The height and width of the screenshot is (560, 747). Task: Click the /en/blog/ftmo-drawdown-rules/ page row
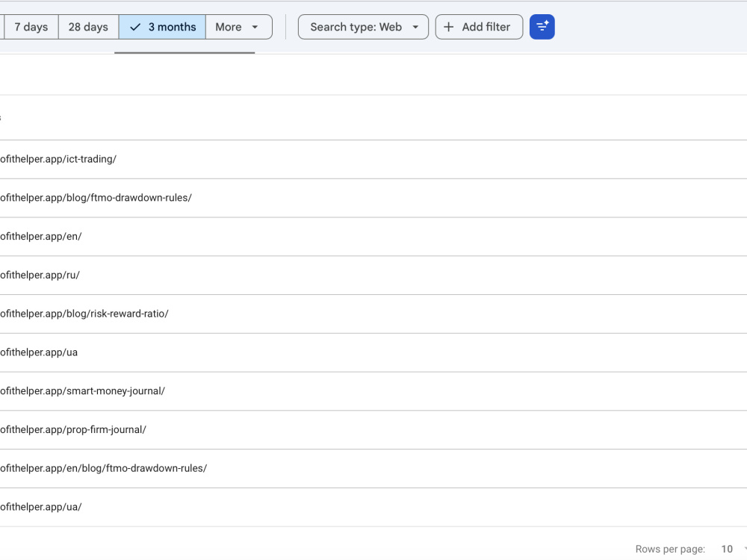(x=373, y=468)
